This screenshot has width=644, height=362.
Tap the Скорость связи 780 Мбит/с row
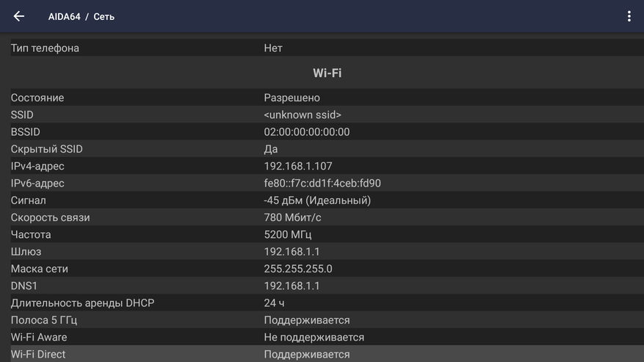(x=322, y=217)
